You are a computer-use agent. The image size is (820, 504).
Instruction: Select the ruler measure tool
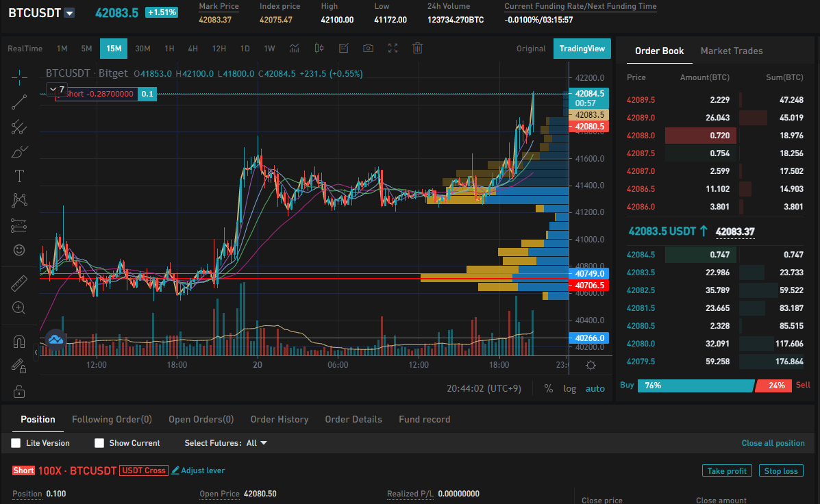[x=19, y=283]
